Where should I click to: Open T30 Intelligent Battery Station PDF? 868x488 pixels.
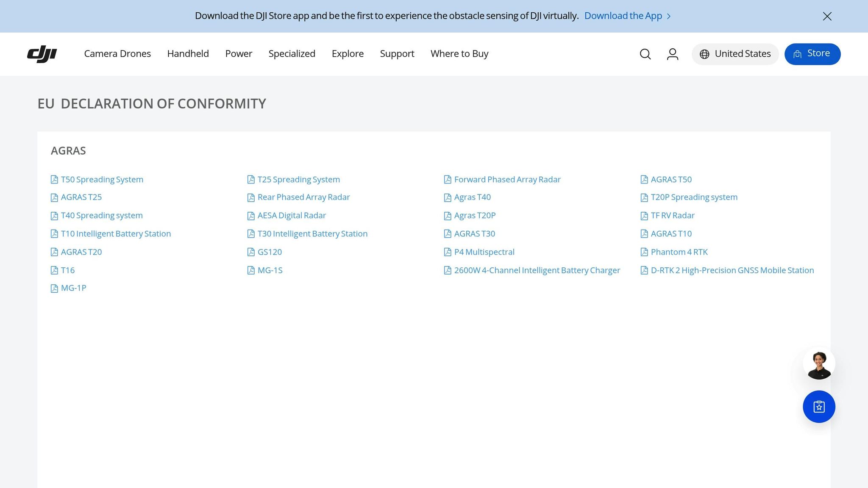click(312, 234)
